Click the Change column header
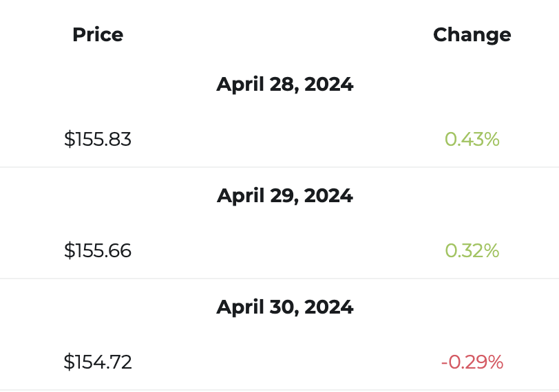The image size is (559, 392). 472,34
